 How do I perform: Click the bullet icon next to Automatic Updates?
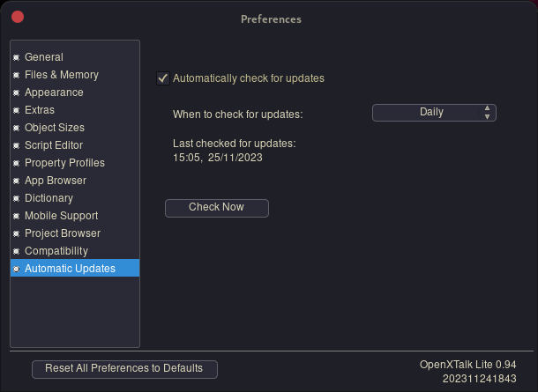click(x=16, y=269)
